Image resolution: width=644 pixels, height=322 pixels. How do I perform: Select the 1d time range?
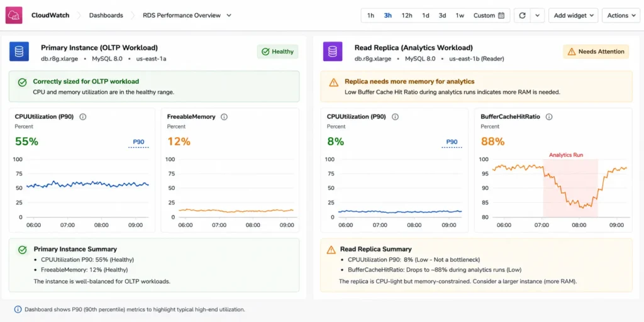[426, 15]
